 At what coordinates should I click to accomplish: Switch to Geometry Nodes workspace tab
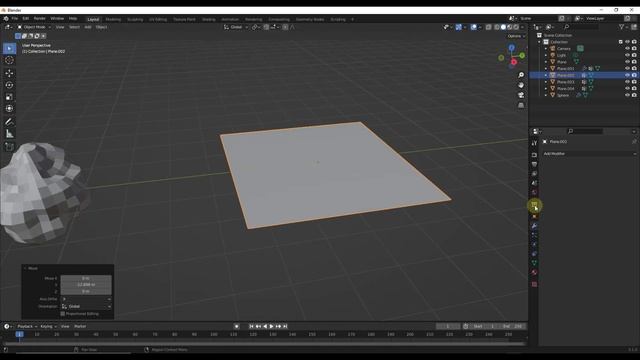310,19
